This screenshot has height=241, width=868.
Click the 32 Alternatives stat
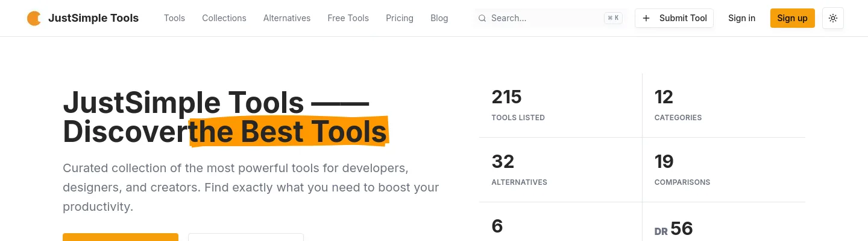(561, 170)
